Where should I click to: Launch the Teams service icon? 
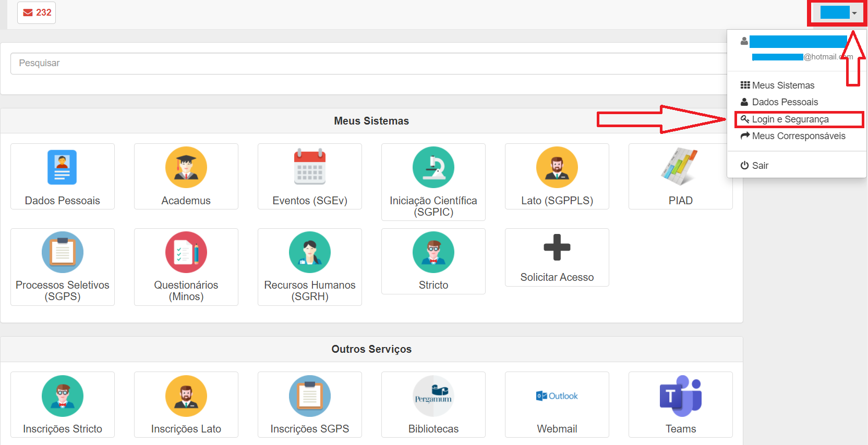pos(680,396)
